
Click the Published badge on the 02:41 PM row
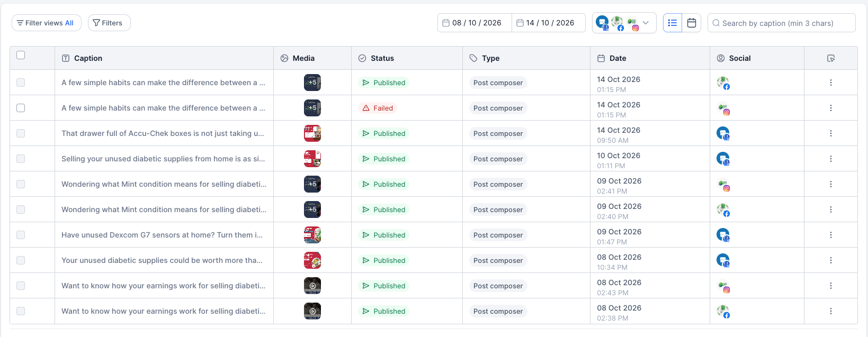coord(384,184)
